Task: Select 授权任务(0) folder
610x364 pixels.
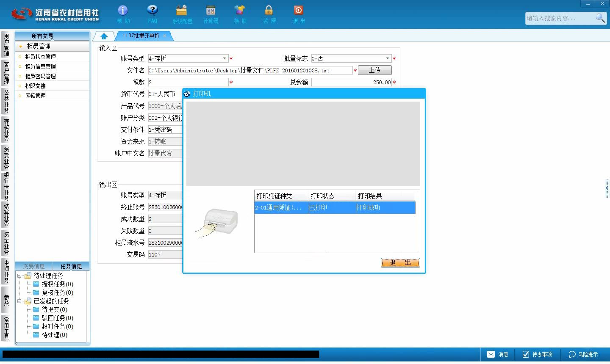Action: pyautogui.click(x=53, y=284)
